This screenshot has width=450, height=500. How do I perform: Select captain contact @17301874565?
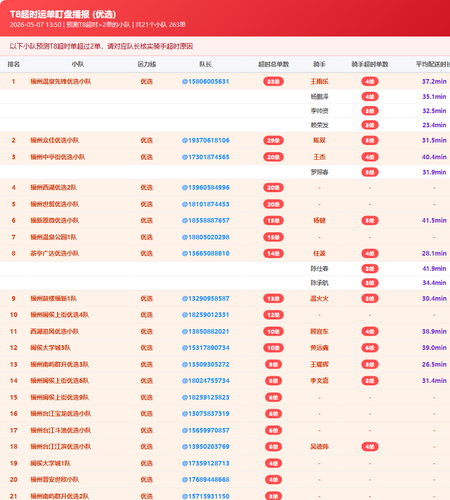tap(206, 157)
